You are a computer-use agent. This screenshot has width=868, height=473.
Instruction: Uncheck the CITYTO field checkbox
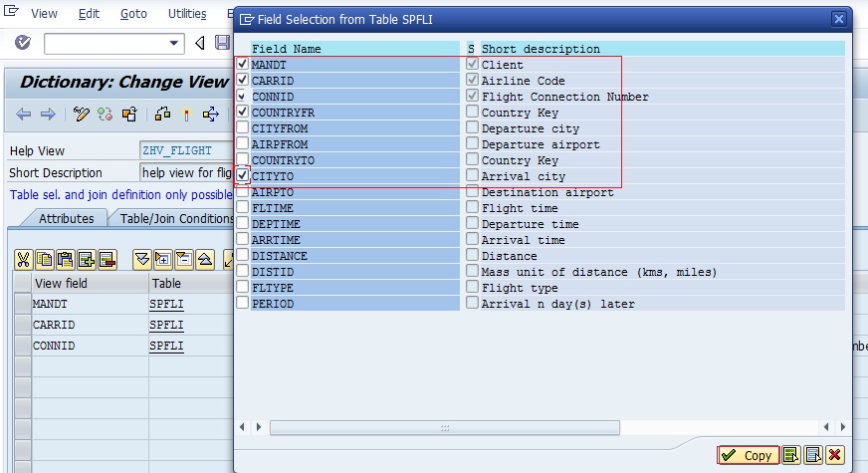click(243, 175)
